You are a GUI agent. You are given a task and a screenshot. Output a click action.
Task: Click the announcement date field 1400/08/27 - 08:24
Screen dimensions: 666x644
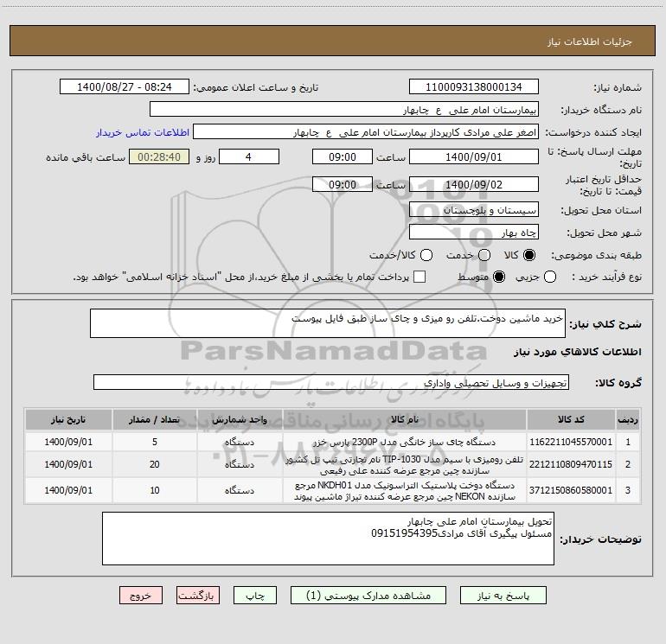[x=125, y=87]
